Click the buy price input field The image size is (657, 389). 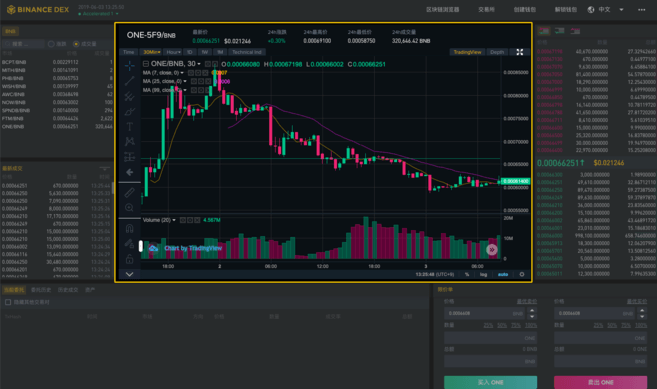pos(485,313)
